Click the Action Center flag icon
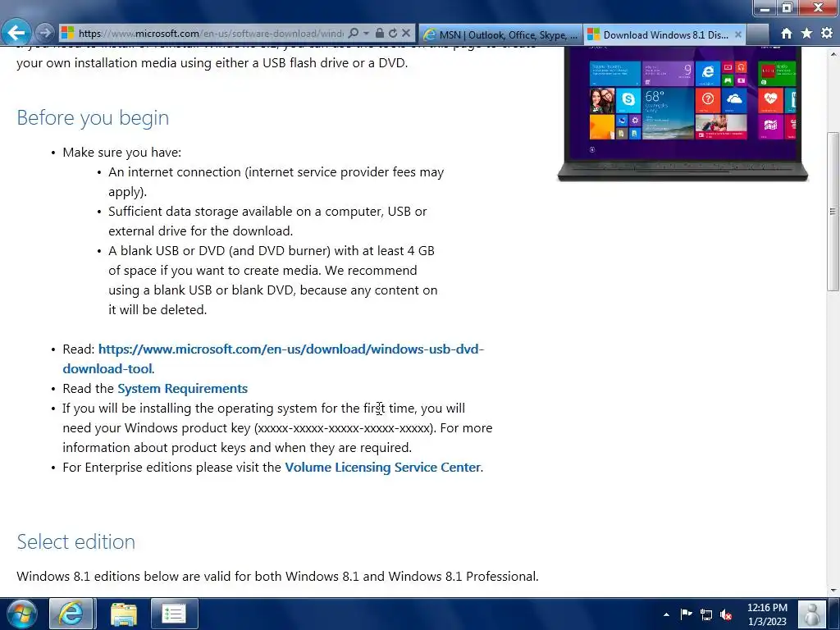Image resolution: width=840 pixels, height=630 pixels. 686,614
